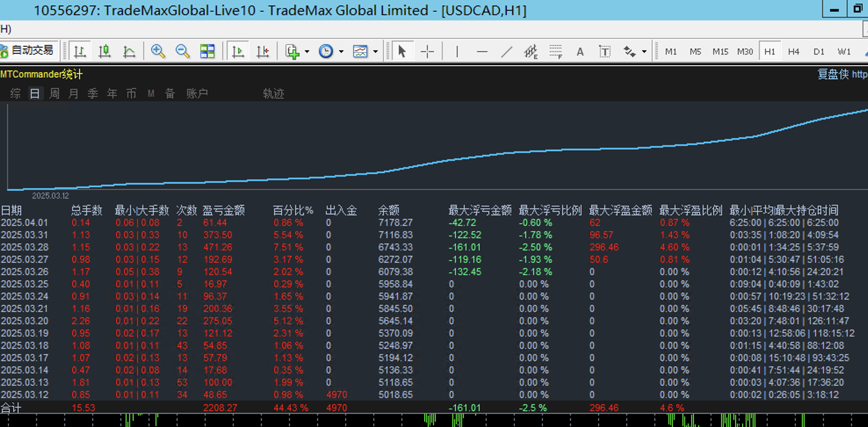Switch chart to bar chart mode

(x=80, y=51)
